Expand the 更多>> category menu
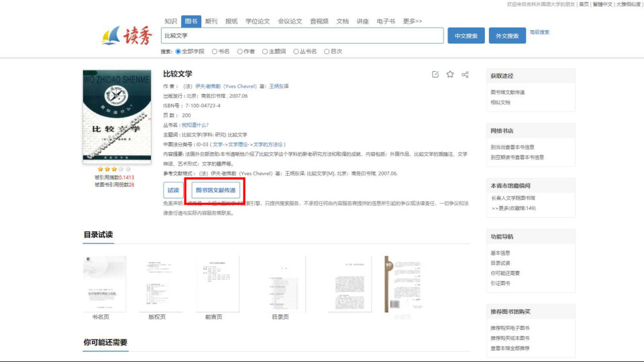This screenshot has height=362, width=644. [x=413, y=21]
